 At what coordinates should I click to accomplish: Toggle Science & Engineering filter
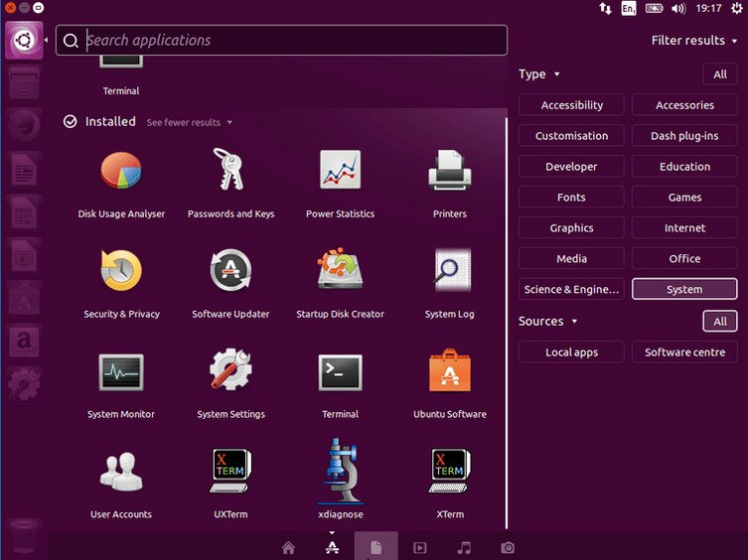(x=571, y=289)
